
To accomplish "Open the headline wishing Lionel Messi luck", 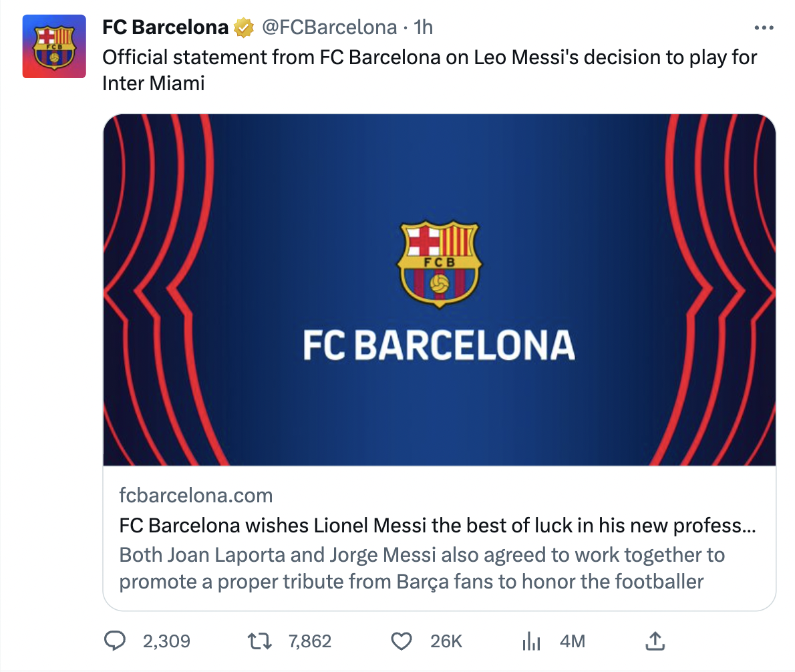I will tap(437, 525).
